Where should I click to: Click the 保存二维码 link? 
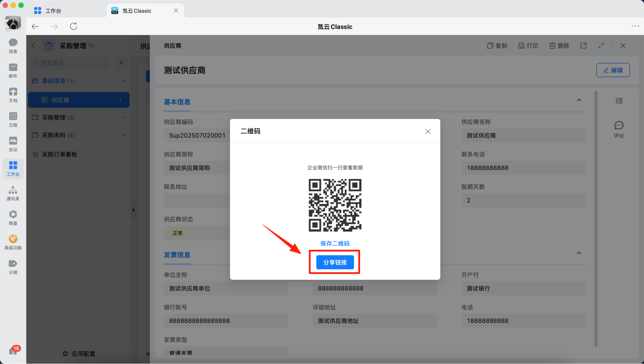point(335,243)
